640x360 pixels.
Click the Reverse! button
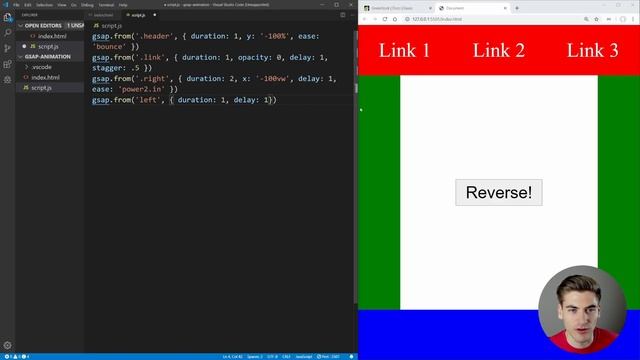coord(499,192)
